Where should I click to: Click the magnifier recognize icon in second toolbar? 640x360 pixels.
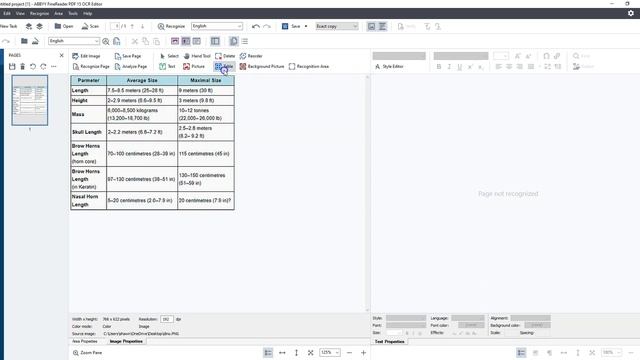[106, 41]
